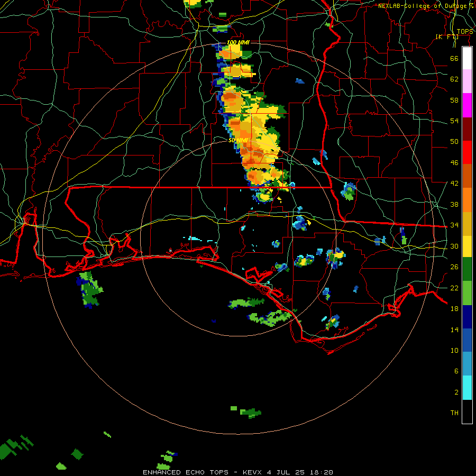
Task: Click the legend value 30
Action: pyautogui.click(x=454, y=246)
